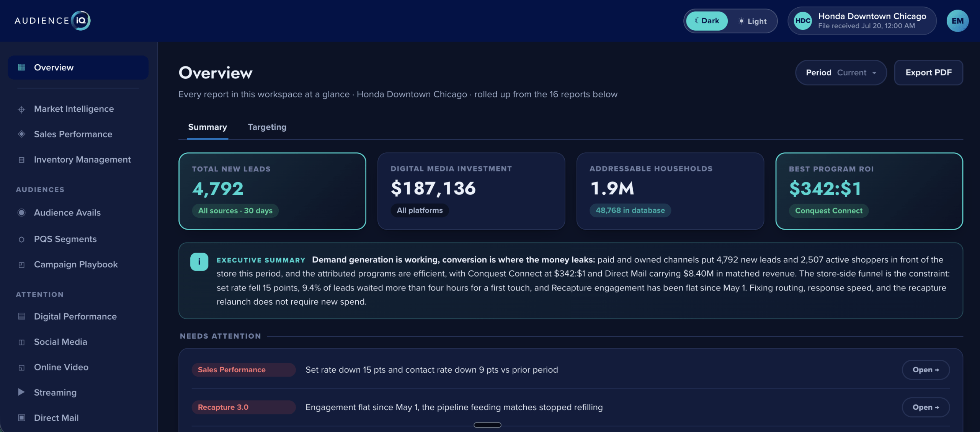Click the red Recapture 3.0 tag
This screenshot has height=432, width=980.
tap(243, 408)
